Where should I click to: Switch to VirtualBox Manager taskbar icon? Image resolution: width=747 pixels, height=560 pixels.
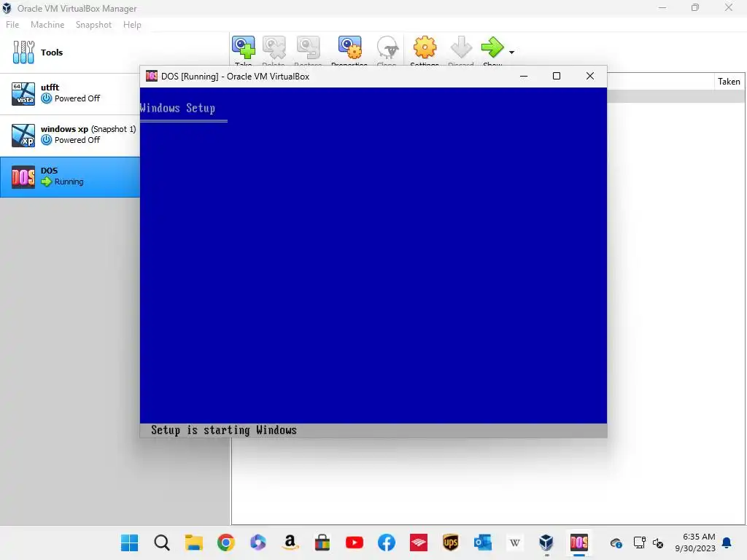click(546, 542)
